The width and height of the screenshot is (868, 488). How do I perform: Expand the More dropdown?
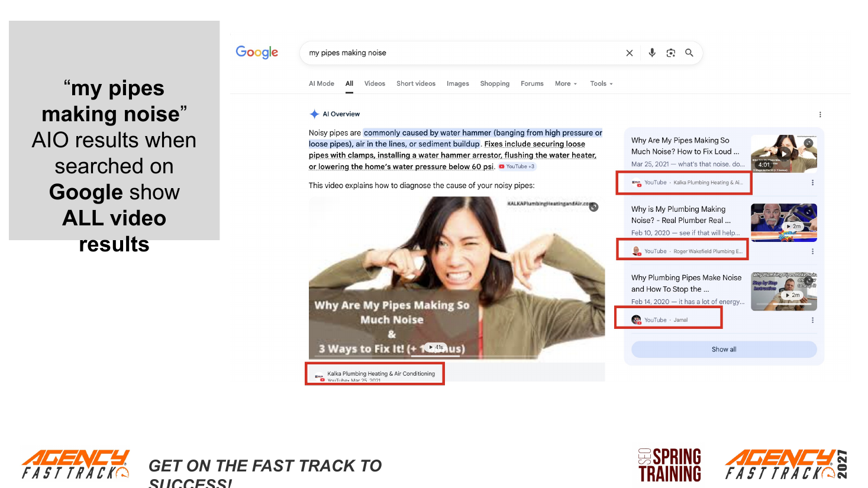pyautogui.click(x=566, y=83)
